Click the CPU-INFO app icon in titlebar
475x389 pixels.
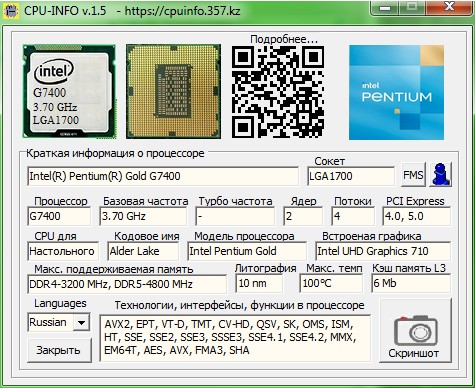(x=10, y=10)
